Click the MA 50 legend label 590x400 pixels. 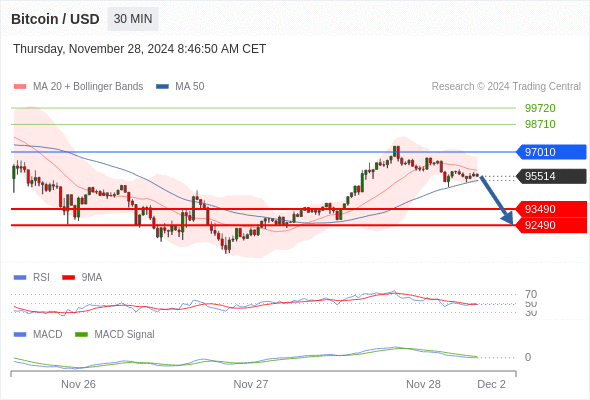point(190,87)
